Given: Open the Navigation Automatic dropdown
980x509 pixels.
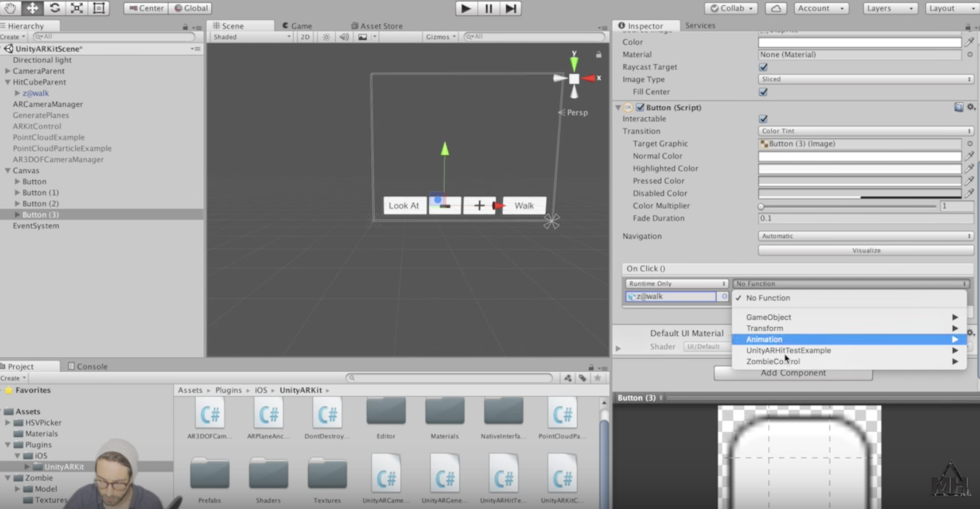Looking at the screenshot, I should pyautogui.click(x=866, y=236).
